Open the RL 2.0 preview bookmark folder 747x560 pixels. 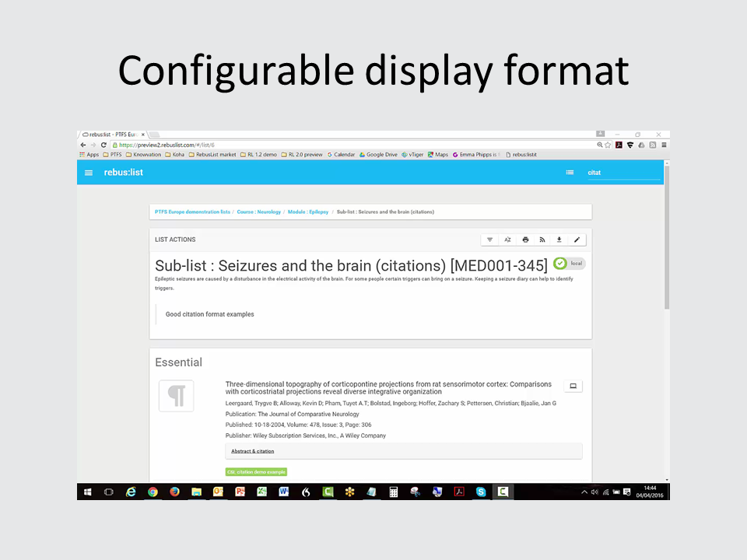(302, 155)
